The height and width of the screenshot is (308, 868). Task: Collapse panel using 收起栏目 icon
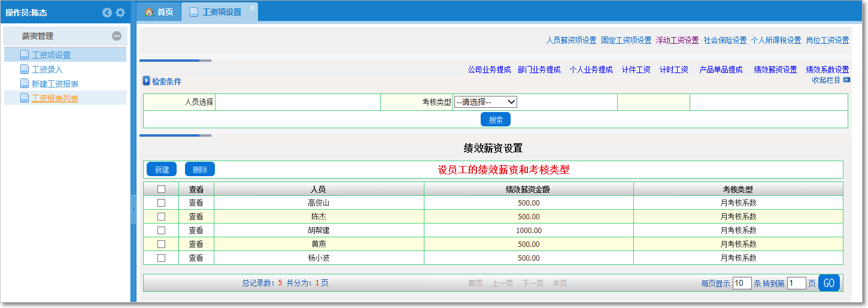(x=846, y=80)
